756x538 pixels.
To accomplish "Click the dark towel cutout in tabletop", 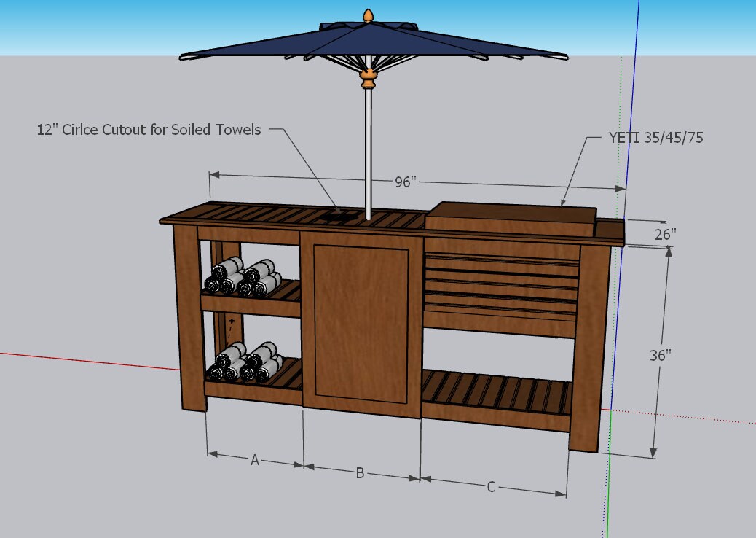I will tap(342, 215).
